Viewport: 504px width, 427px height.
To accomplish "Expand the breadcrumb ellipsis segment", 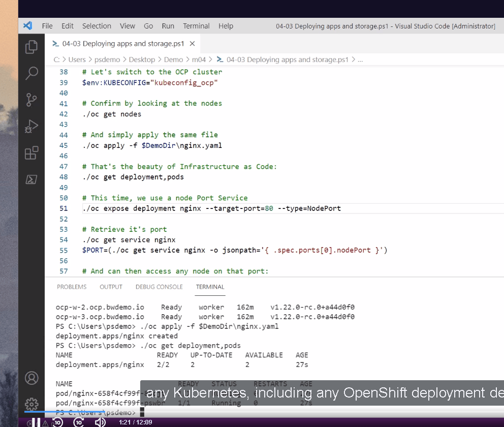I will tap(360, 60).
